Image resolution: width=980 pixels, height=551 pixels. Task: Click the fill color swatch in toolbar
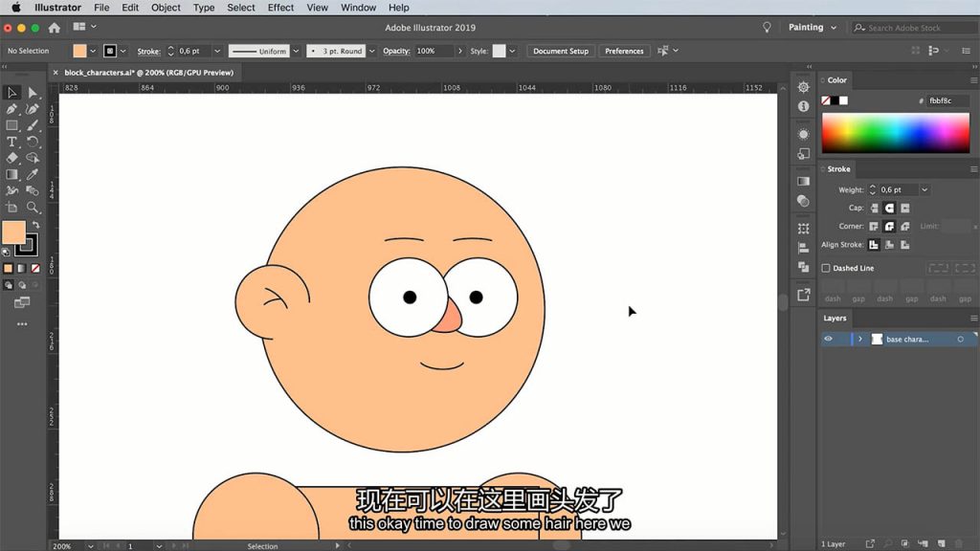(x=13, y=232)
